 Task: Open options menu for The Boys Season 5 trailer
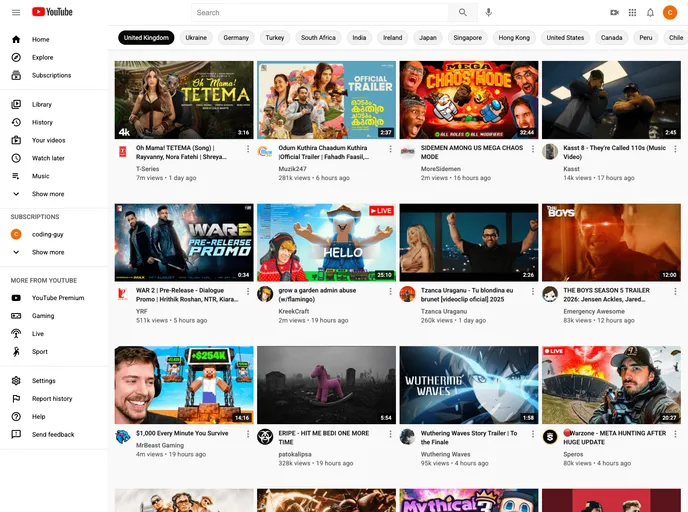(x=675, y=291)
